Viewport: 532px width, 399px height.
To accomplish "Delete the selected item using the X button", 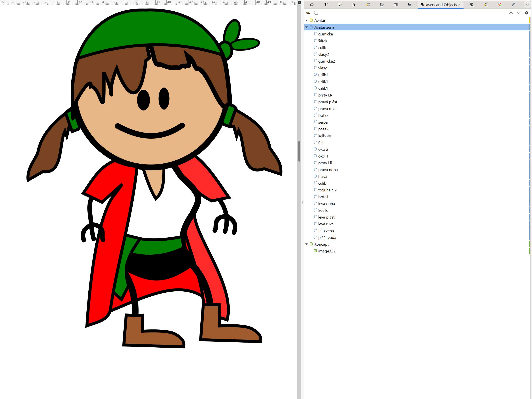I will click(527, 13).
